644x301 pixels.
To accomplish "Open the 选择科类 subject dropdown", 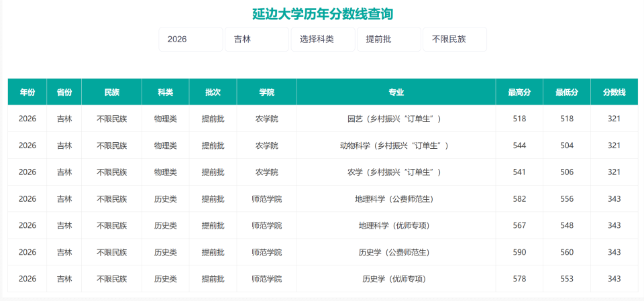I will pyautogui.click(x=323, y=40).
